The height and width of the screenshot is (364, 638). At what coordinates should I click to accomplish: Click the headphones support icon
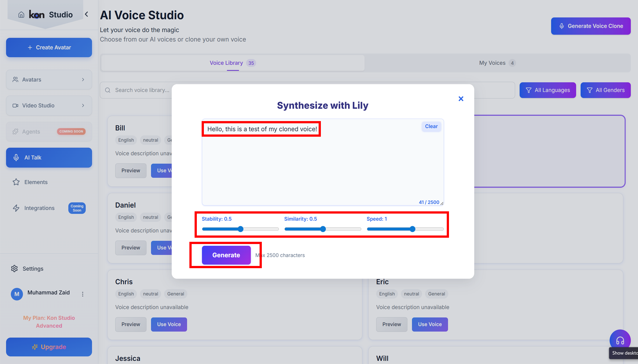[620, 340]
